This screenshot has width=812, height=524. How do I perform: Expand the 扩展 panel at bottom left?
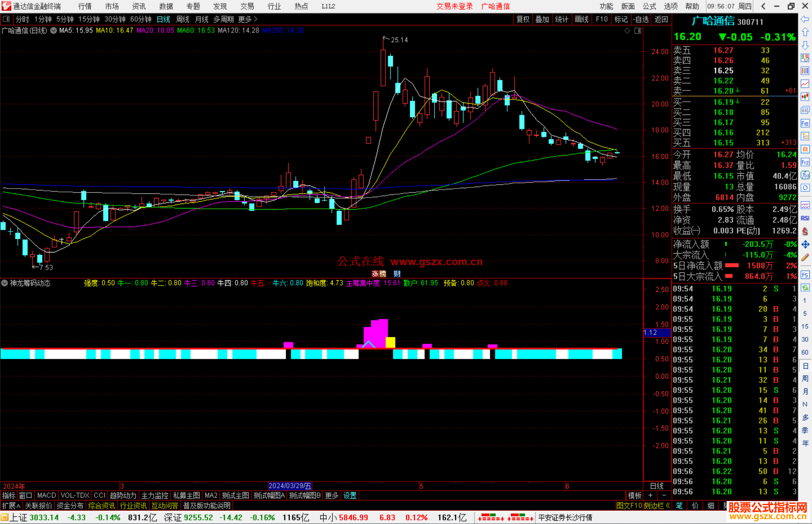pyautogui.click(x=11, y=506)
